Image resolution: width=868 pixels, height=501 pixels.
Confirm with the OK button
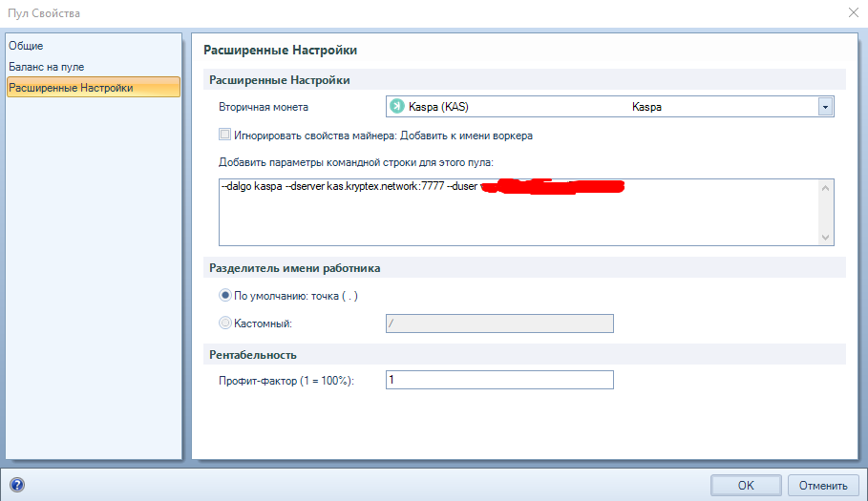(746, 486)
